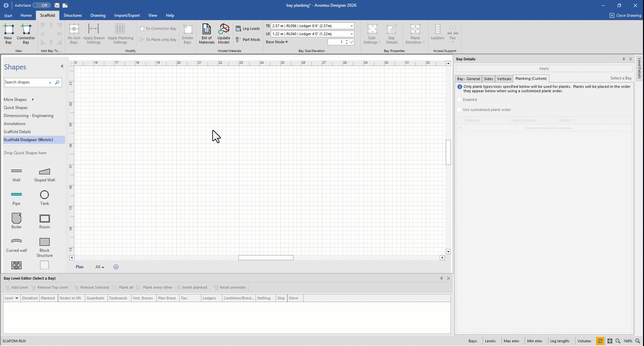Enable Use customized plank order
The width and height of the screenshot is (644, 346).
click(459, 110)
